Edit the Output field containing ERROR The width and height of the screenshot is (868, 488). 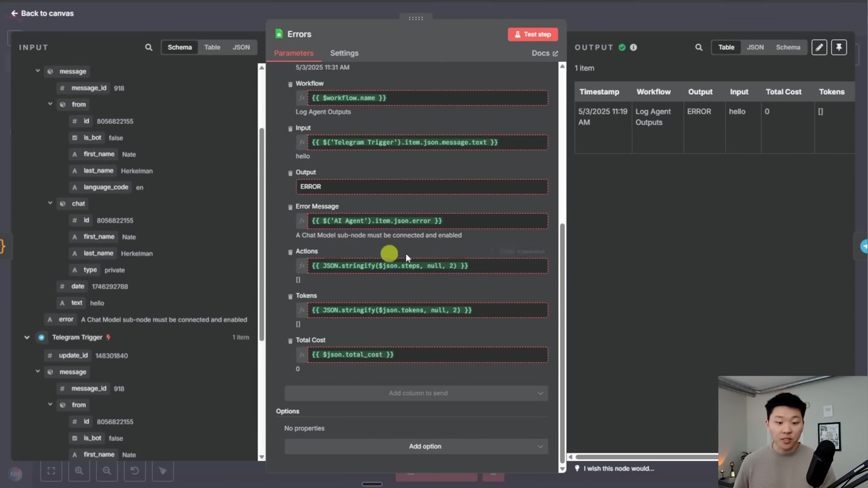[x=422, y=187]
